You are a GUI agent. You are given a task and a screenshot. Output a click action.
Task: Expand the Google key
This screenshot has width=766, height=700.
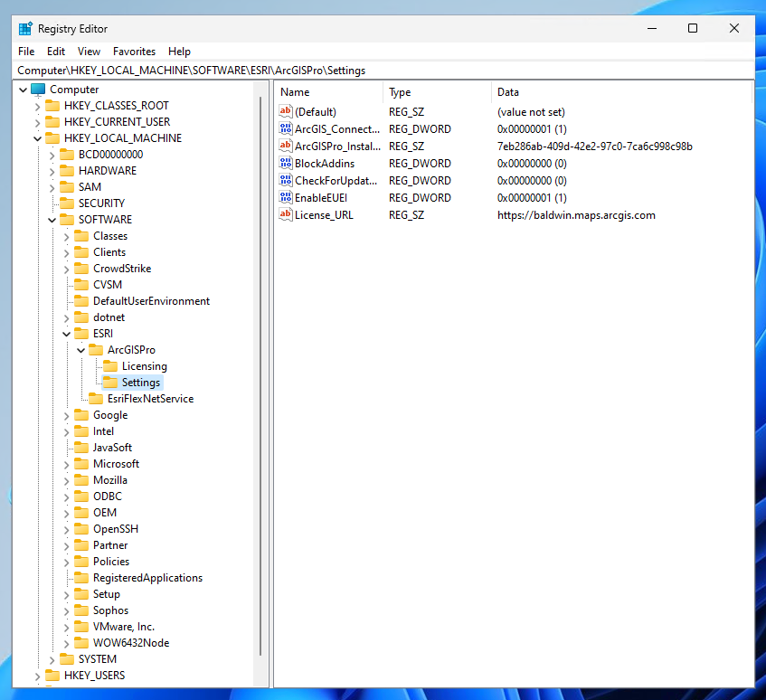[x=66, y=416]
